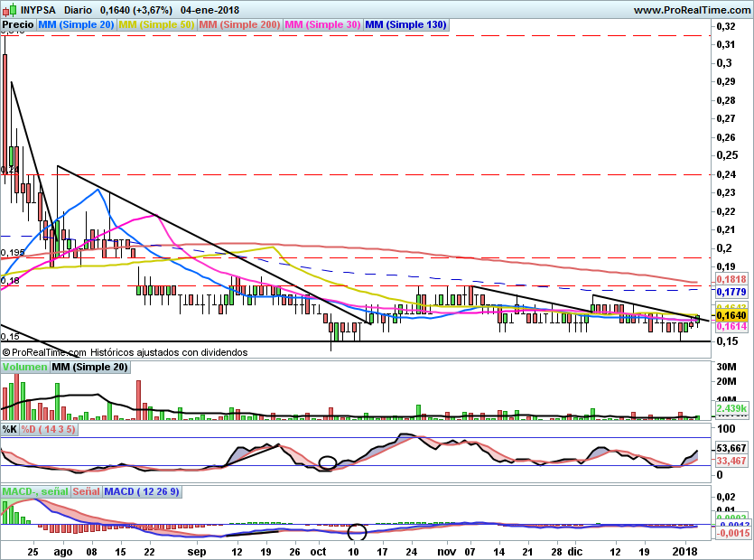The height and width of the screenshot is (560, 754).
Task: Click the circle marker on the MACD panel
Action: coord(358,532)
